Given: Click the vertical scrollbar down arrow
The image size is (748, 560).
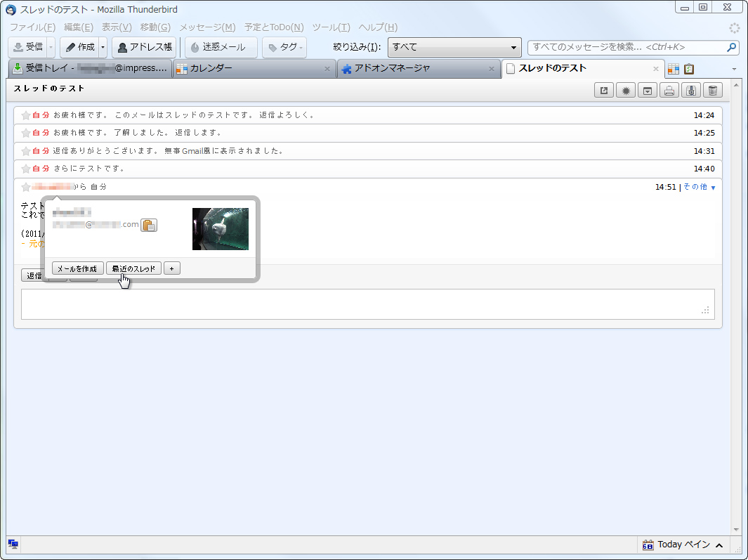Looking at the screenshot, I should tap(736, 529).
